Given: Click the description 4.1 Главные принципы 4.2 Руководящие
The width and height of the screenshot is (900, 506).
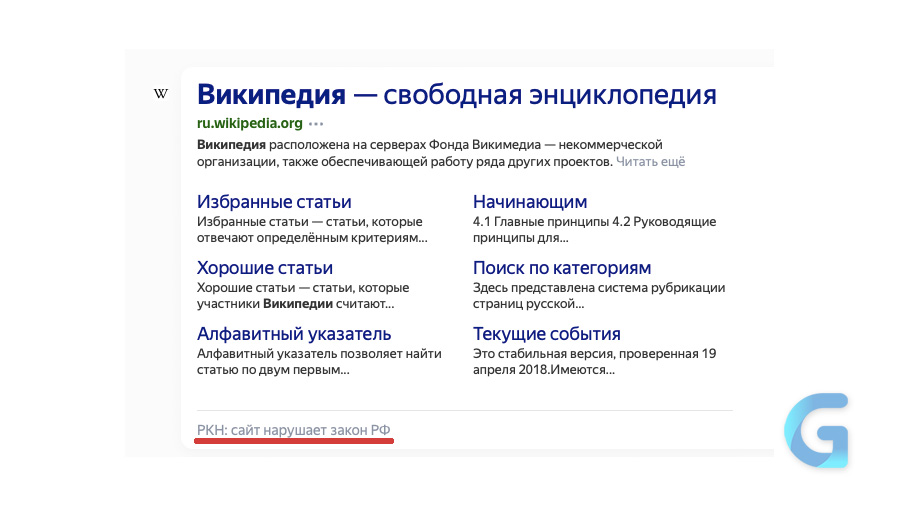Looking at the screenshot, I should coord(595,221).
